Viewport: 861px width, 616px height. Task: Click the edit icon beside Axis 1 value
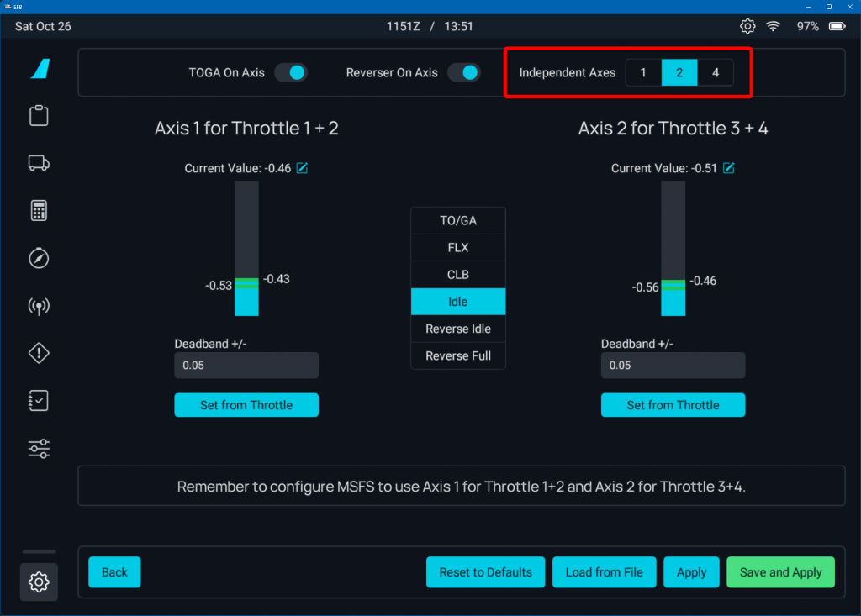pos(302,168)
